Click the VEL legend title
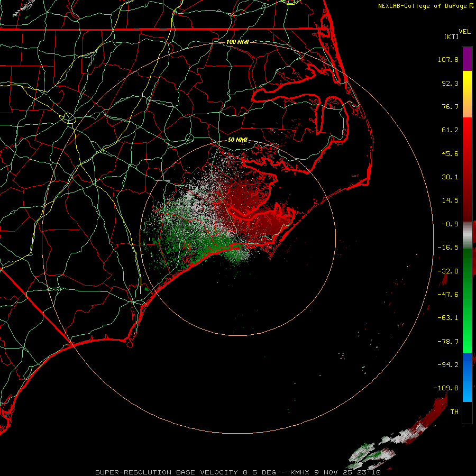476x476 pixels. coord(464,32)
